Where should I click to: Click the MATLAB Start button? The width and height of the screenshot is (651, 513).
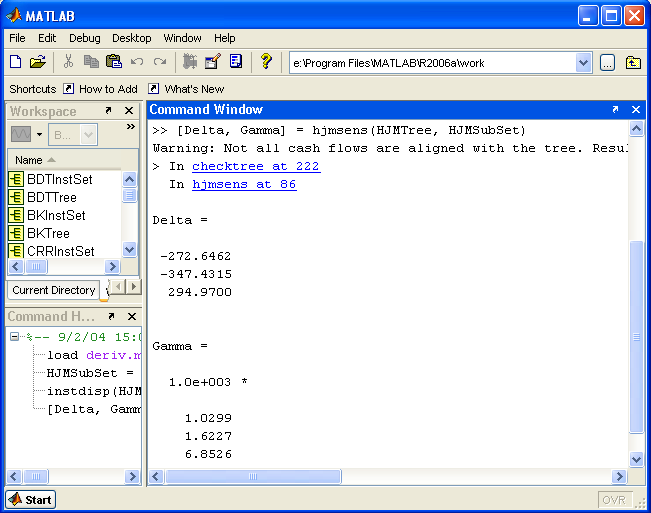click(x=31, y=500)
